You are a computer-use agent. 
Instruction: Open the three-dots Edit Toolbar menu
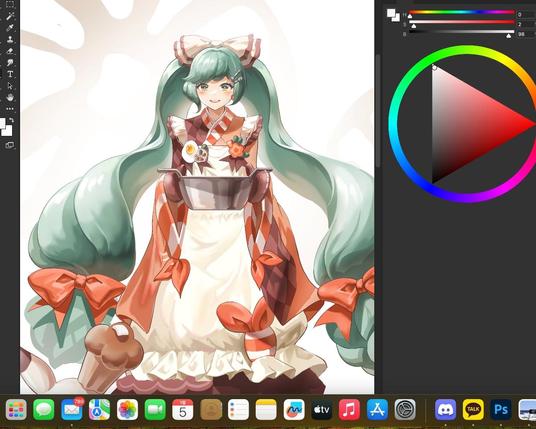click(x=10, y=109)
